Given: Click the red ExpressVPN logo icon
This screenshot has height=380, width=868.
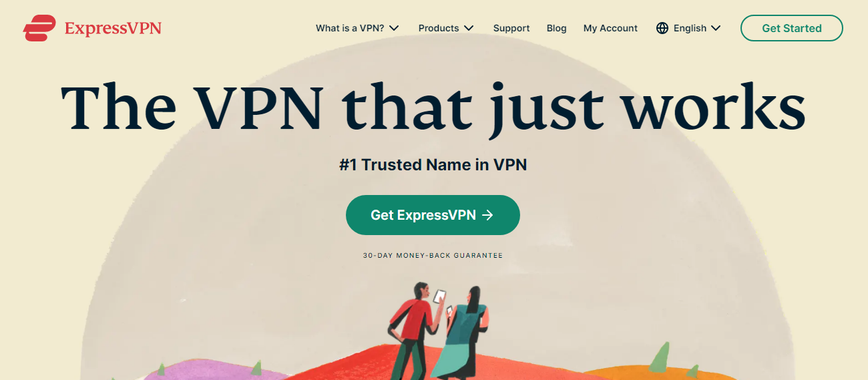Looking at the screenshot, I should tap(39, 28).
